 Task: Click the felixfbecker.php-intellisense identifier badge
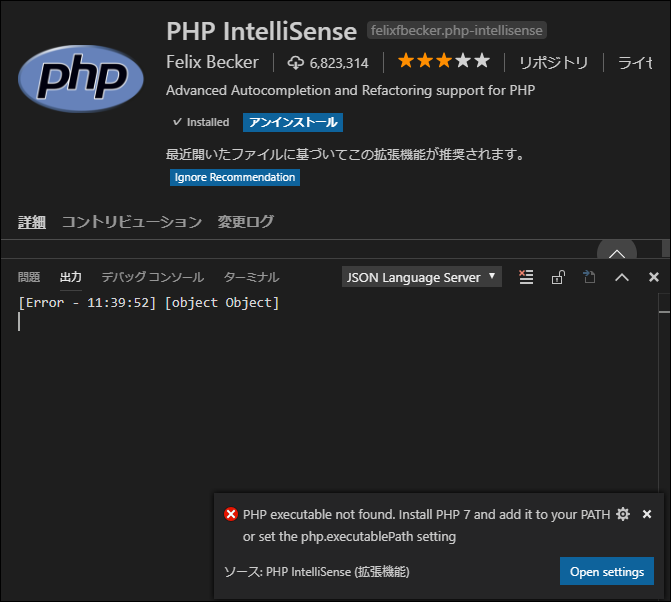pos(457,30)
